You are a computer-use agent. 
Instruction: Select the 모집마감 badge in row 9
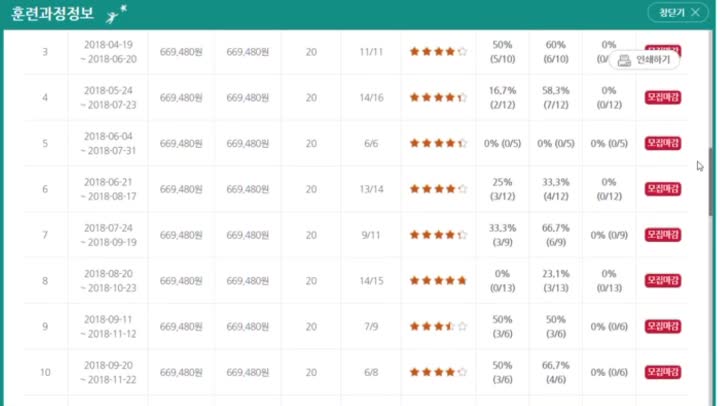pos(663,326)
